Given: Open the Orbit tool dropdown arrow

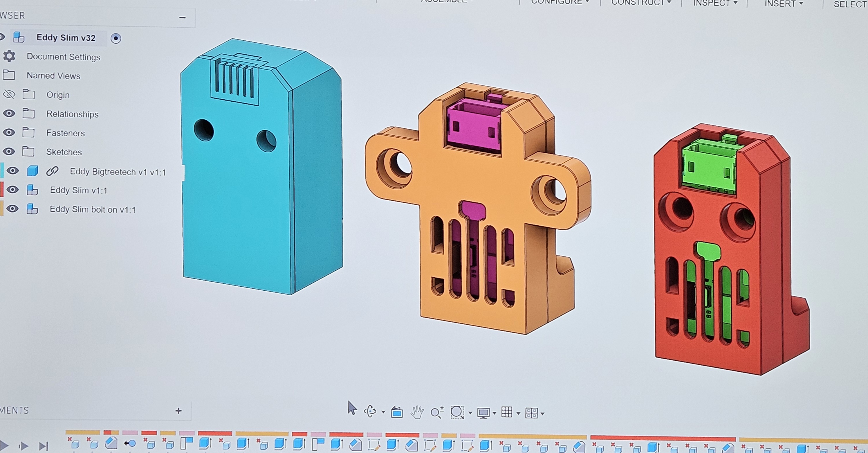Looking at the screenshot, I should click(x=383, y=412).
